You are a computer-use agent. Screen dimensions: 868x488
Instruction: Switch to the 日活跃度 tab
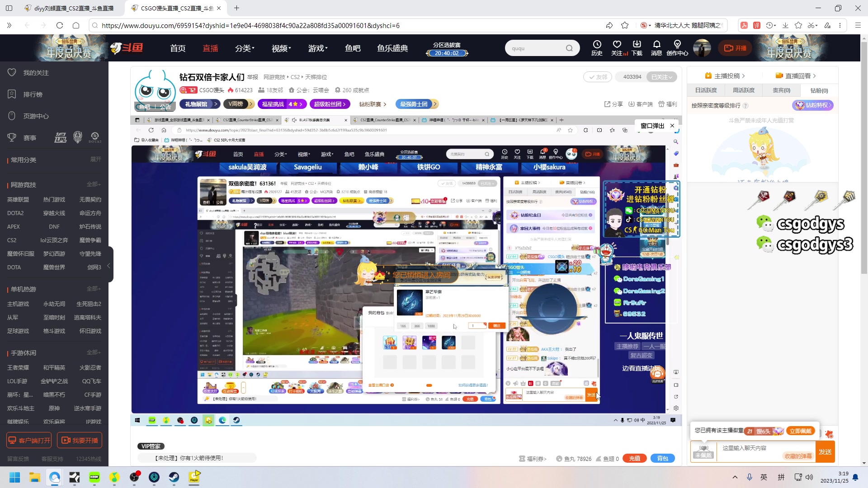coord(706,90)
